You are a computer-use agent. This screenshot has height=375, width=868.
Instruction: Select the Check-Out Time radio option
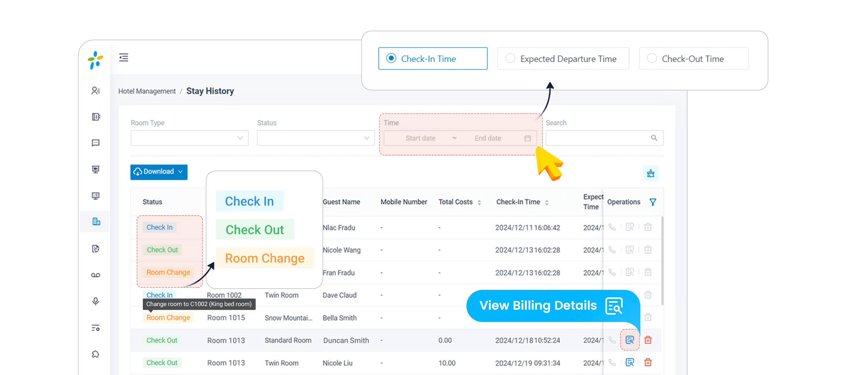[694, 59]
